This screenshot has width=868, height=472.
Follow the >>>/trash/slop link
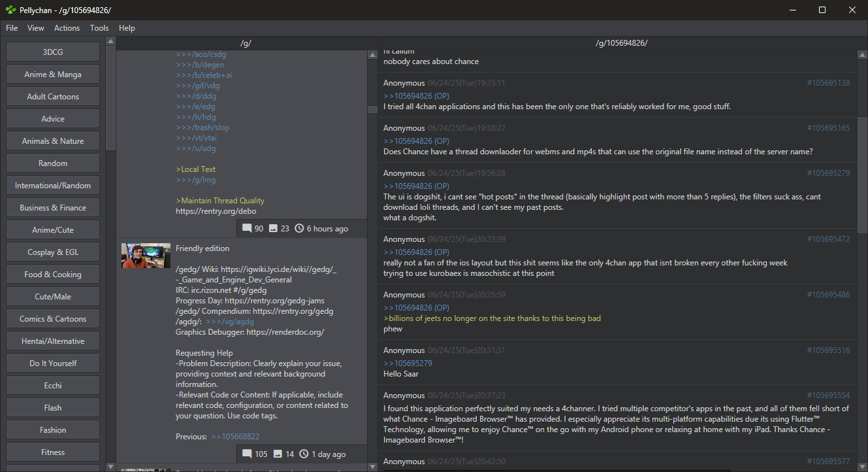pos(202,127)
